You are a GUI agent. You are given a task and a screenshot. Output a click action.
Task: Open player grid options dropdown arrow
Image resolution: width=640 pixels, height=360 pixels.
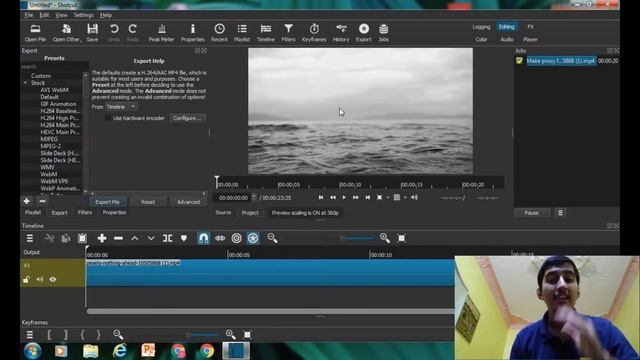(405, 198)
